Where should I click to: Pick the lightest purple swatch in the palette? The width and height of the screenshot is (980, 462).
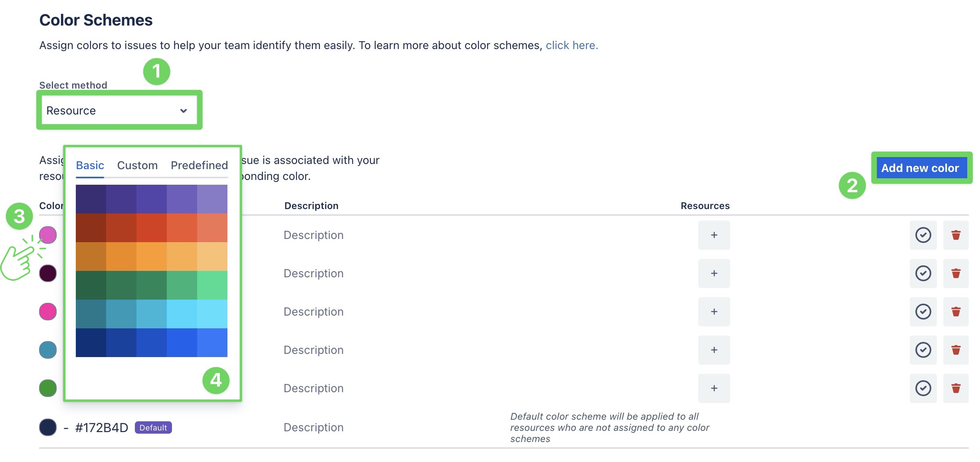[x=212, y=199]
